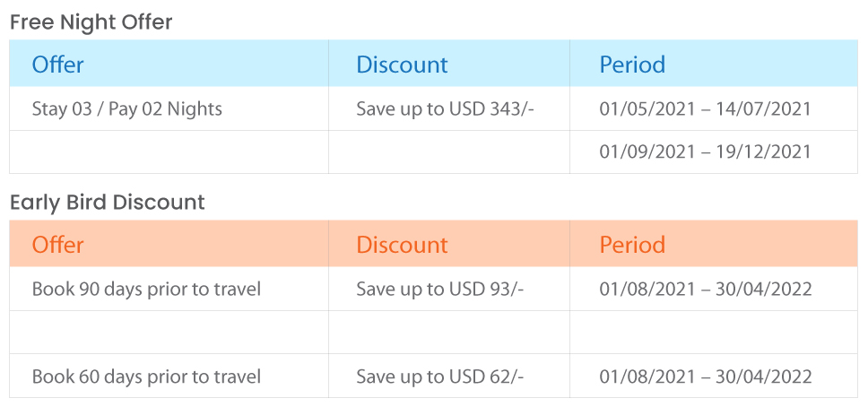
Task: Click the empty discount cell below USD 93
Action: [x=449, y=333]
